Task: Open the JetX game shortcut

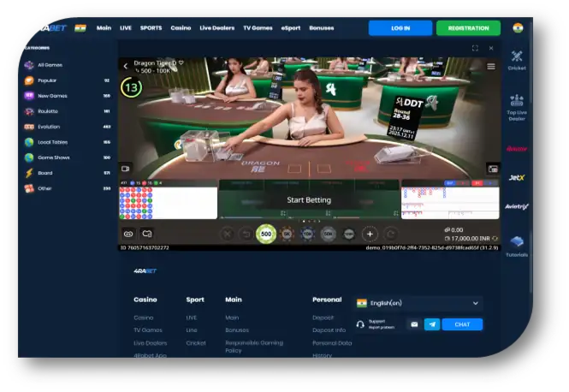Action: click(517, 177)
